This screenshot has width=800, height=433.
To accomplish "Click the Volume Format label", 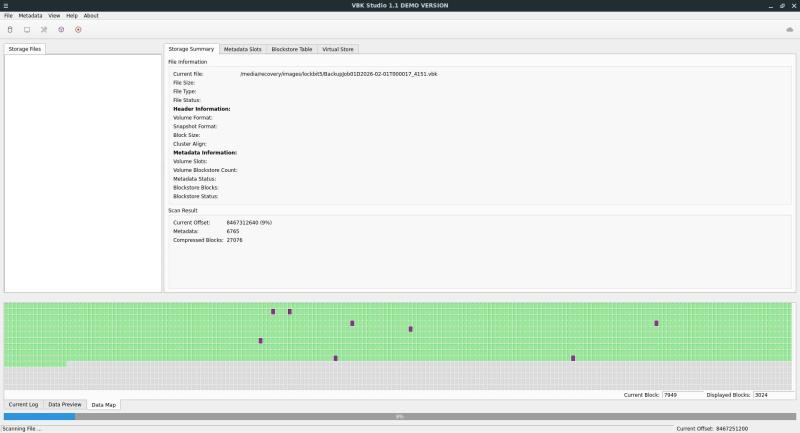I will pos(192,118).
